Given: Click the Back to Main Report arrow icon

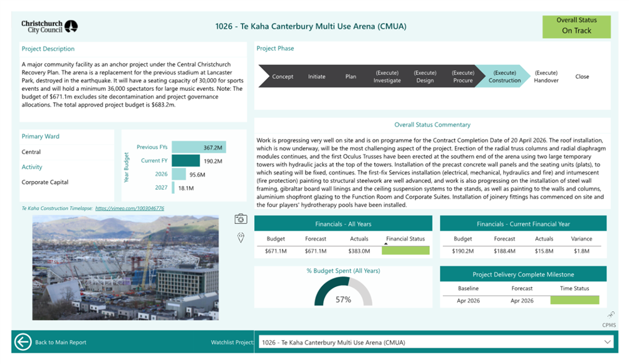Looking at the screenshot, I should click(23, 342).
